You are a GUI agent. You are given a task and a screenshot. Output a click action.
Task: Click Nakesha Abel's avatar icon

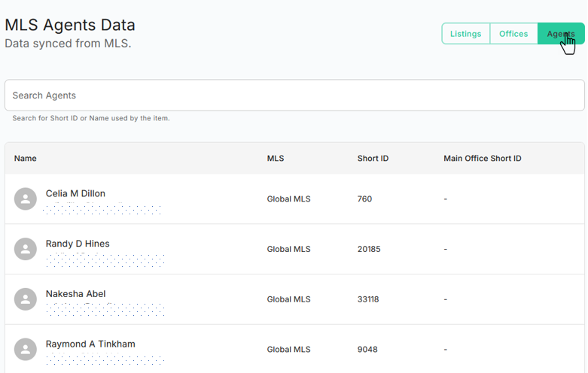click(x=26, y=299)
